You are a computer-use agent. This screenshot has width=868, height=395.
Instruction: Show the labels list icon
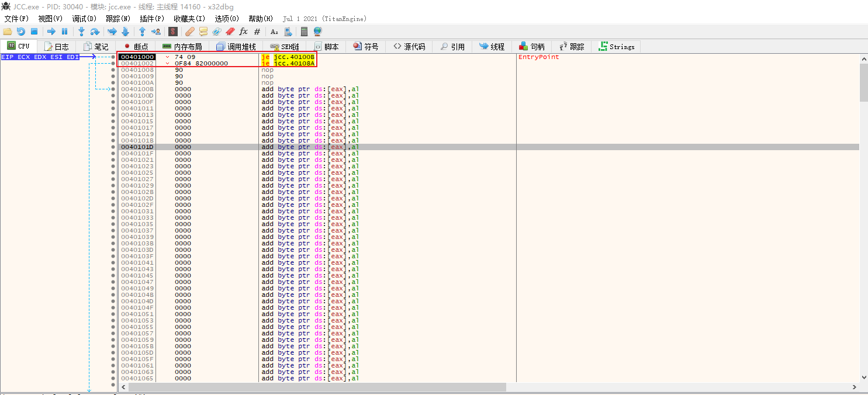[x=217, y=32]
